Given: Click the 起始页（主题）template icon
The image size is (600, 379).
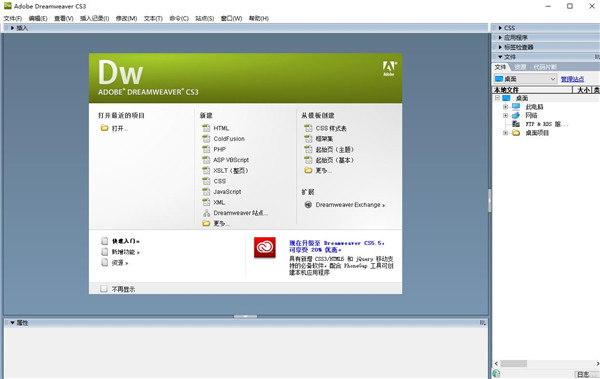Looking at the screenshot, I should click(308, 149).
